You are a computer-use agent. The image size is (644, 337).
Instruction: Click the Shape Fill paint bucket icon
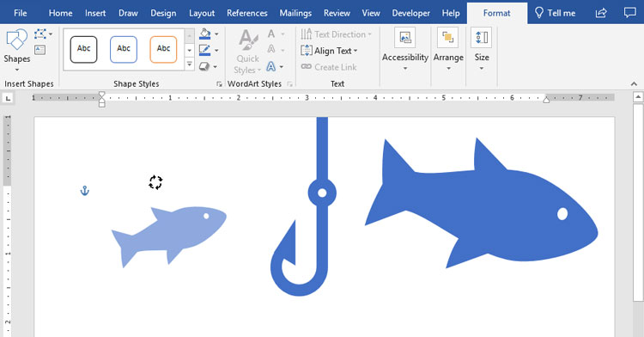(x=204, y=34)
